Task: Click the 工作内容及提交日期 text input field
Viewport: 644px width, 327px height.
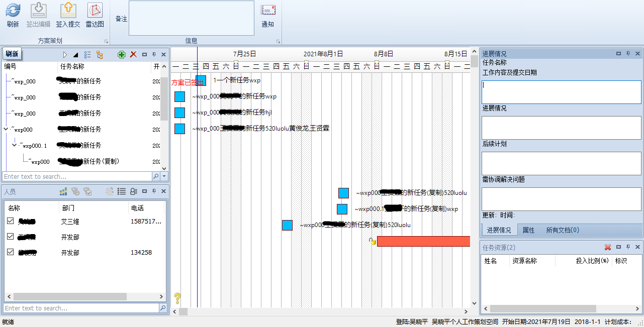Action: pyautogui.click(x=561, y=92)
